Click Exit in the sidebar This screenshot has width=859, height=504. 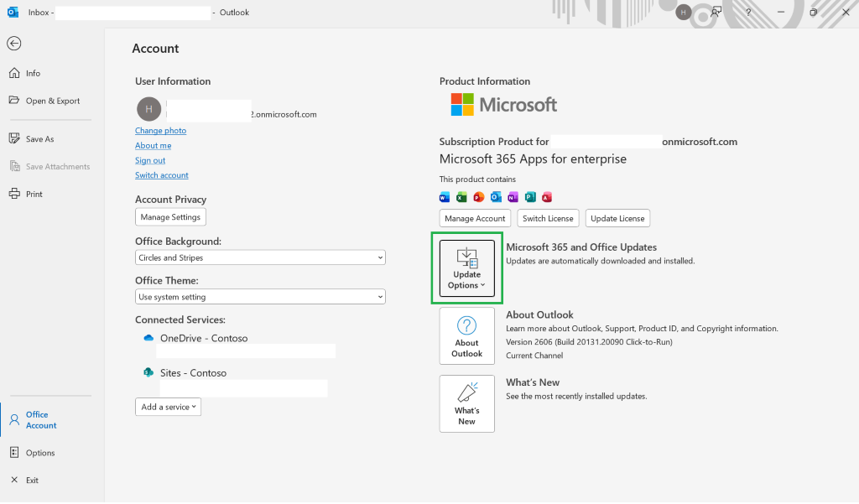pyautogui.click(x=33, y=481)
